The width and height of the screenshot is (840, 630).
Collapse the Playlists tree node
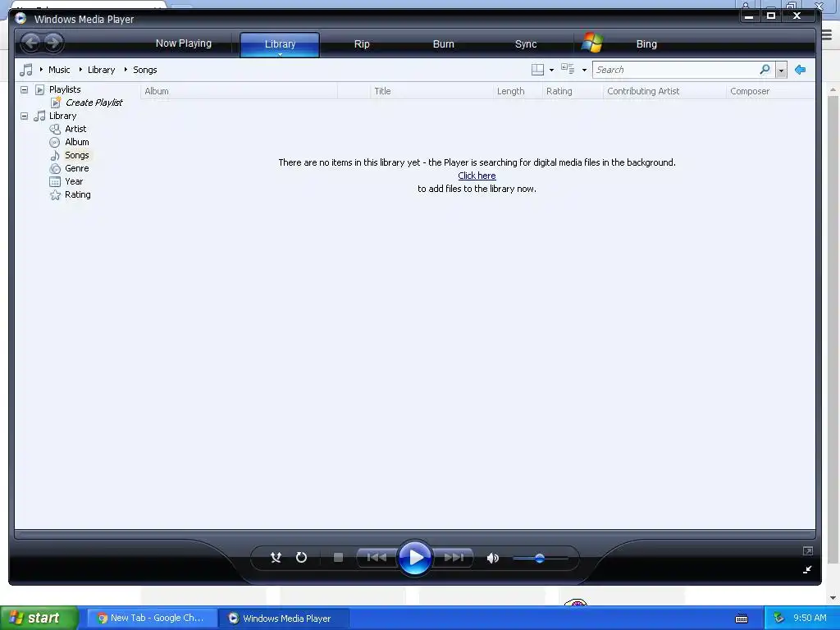pyautogui.click(x=24, y=89)
